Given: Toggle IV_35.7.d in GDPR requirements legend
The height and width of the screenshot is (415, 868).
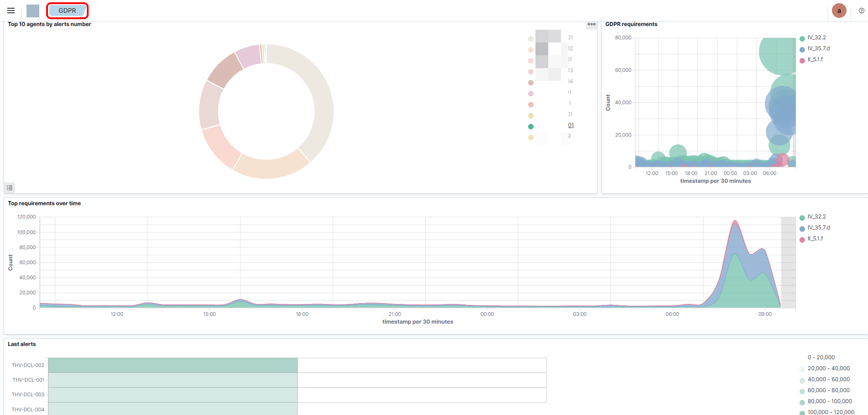Looking at the screenshot, I should pyautogui.click(x=818, y=48).
